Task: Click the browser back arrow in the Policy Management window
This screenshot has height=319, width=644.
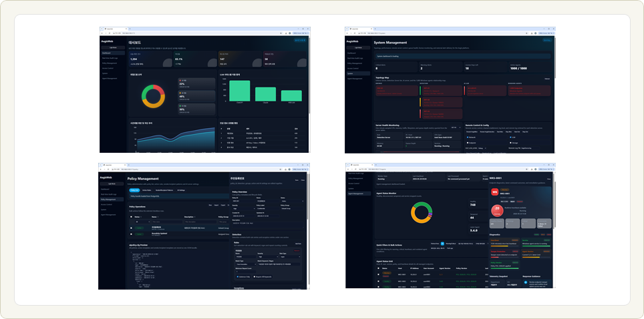Action: click(x=101, y=169)
